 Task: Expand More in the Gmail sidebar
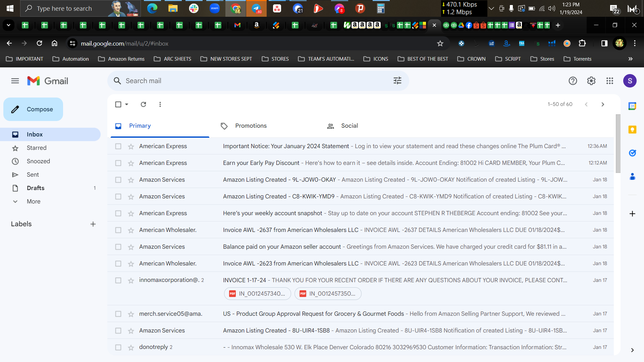point(34,201)
